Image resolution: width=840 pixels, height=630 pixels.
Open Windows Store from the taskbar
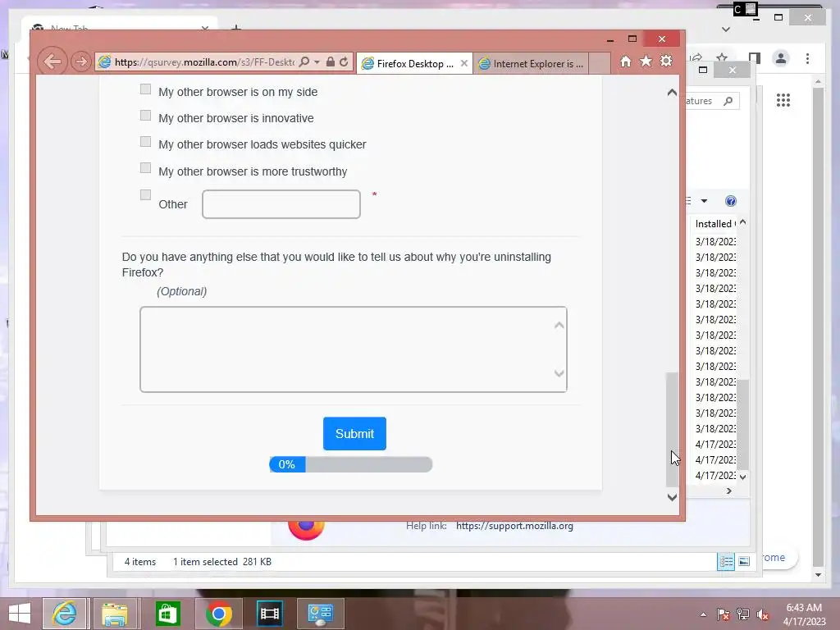coord(167,614)
